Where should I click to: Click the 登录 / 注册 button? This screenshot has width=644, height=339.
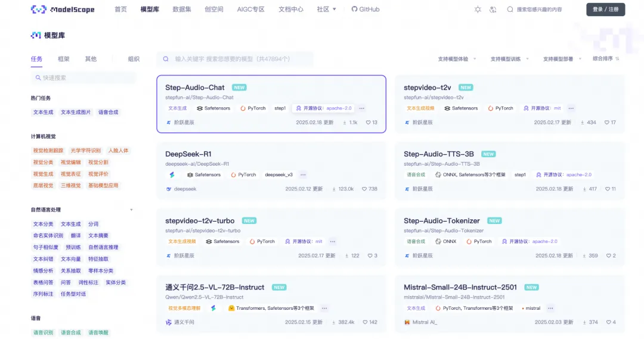point(605,10)
